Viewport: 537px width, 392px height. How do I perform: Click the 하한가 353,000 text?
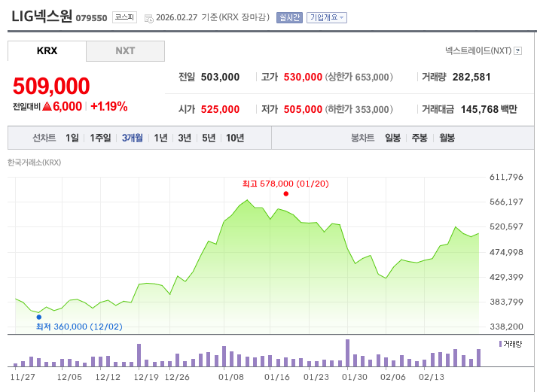click(359, 109)
